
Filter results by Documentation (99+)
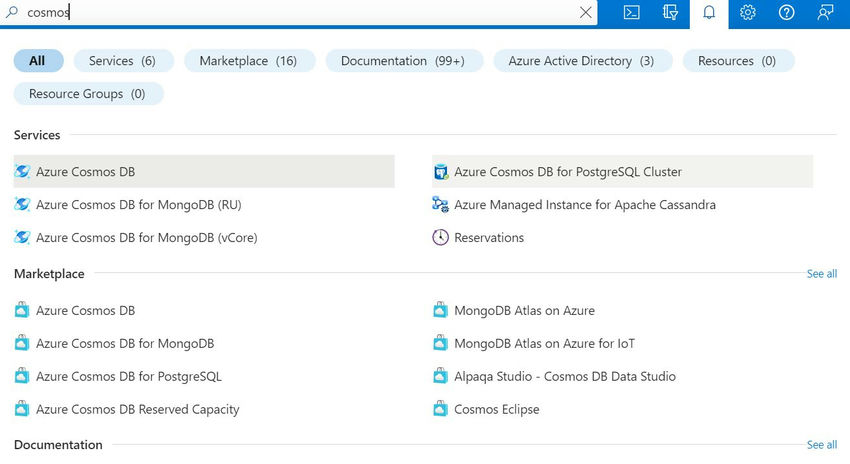403,61
